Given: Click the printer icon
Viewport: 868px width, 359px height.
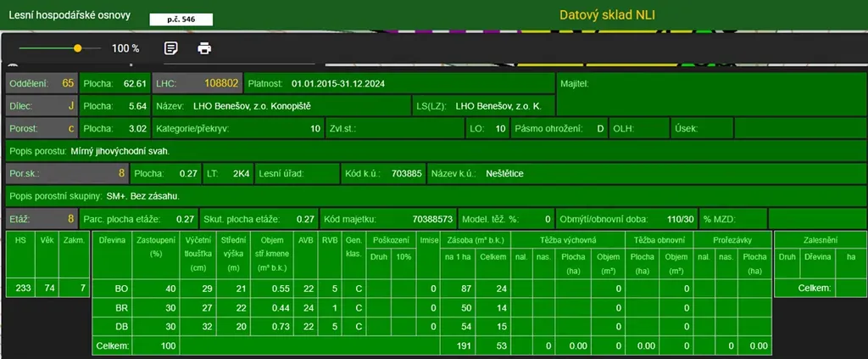Looking at the screenshot, I should coord(204,48).
